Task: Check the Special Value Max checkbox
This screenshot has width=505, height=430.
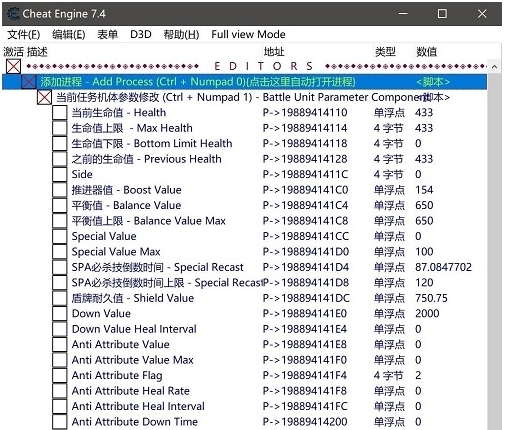Action: (x=60, y=252)
